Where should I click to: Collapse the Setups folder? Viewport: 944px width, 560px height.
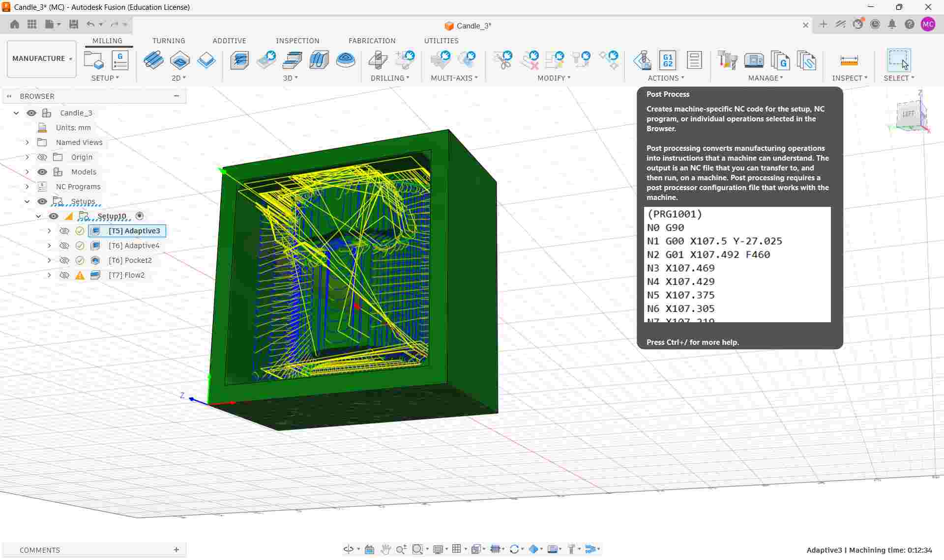(x=28, y=201)
